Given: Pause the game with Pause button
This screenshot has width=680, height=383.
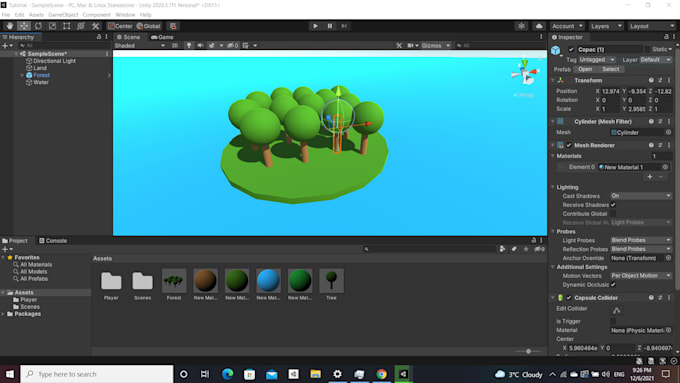Looking at the screenshot, I should click(x=330, y=26).
